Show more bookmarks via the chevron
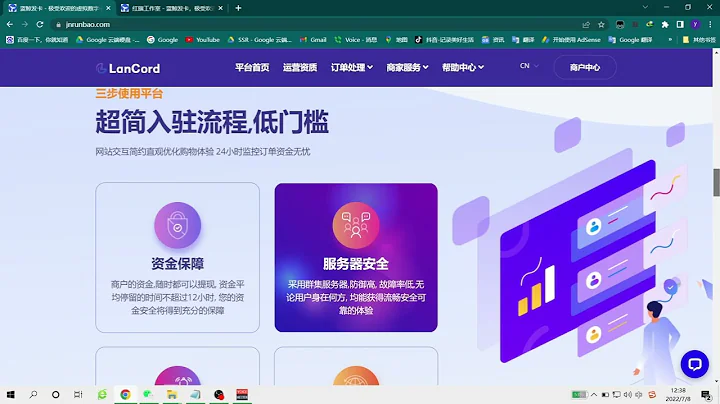 [x=670, y=40]
